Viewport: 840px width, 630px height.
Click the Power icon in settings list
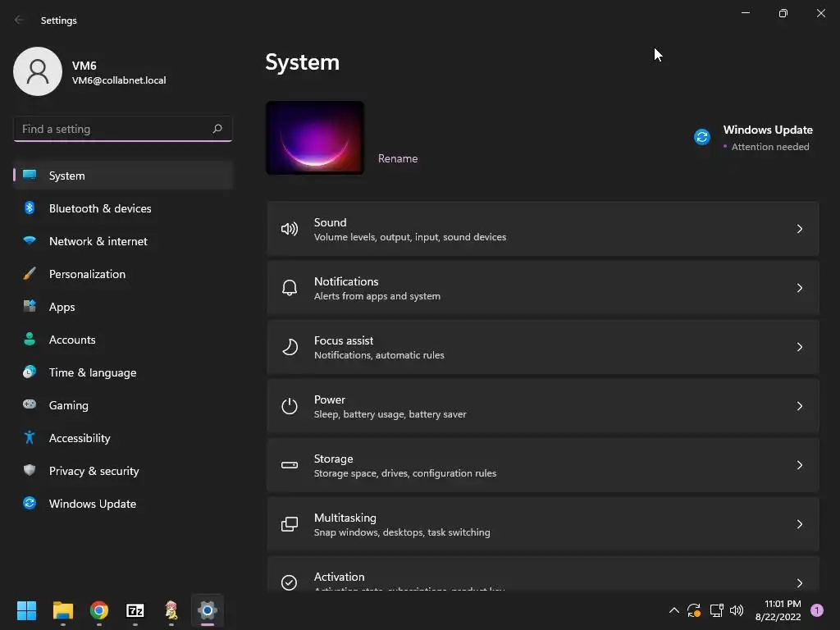click(290, 406)
